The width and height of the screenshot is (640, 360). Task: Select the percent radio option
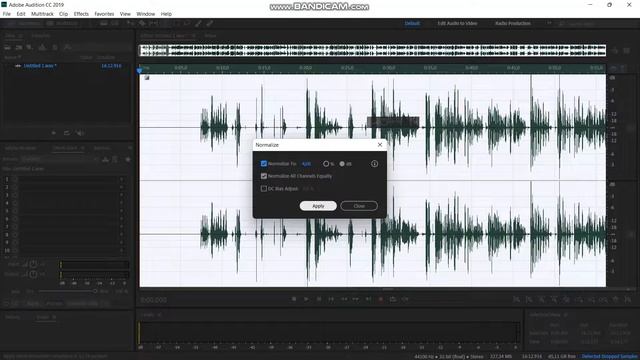[x=326, y=164]
